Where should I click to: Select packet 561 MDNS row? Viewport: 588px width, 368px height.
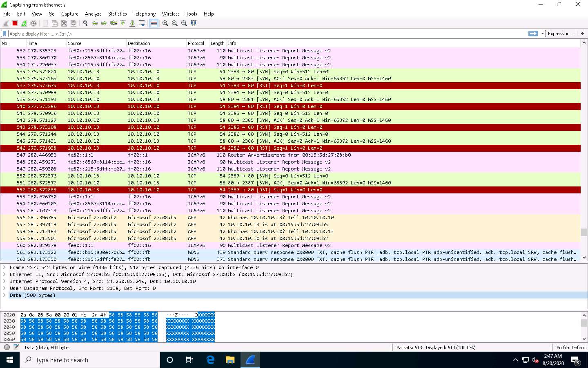click(x=290, y=252)
